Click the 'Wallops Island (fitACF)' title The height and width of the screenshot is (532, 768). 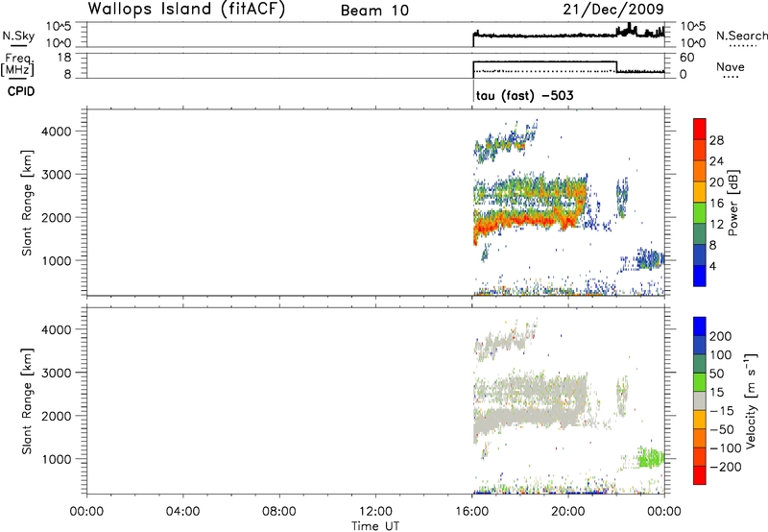pos(186,10)
